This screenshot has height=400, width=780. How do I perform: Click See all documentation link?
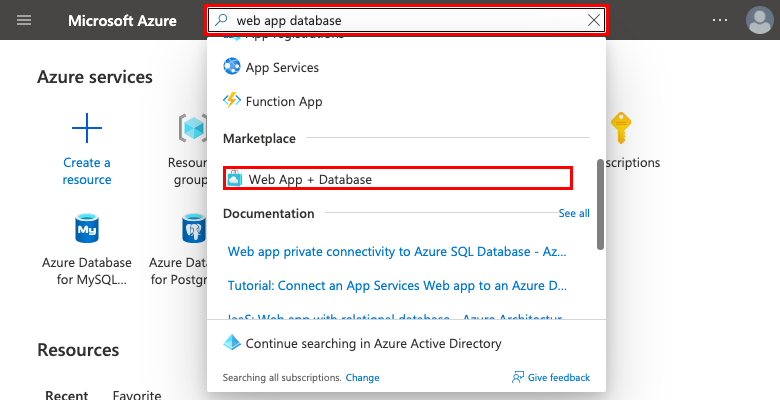(574, 213)
